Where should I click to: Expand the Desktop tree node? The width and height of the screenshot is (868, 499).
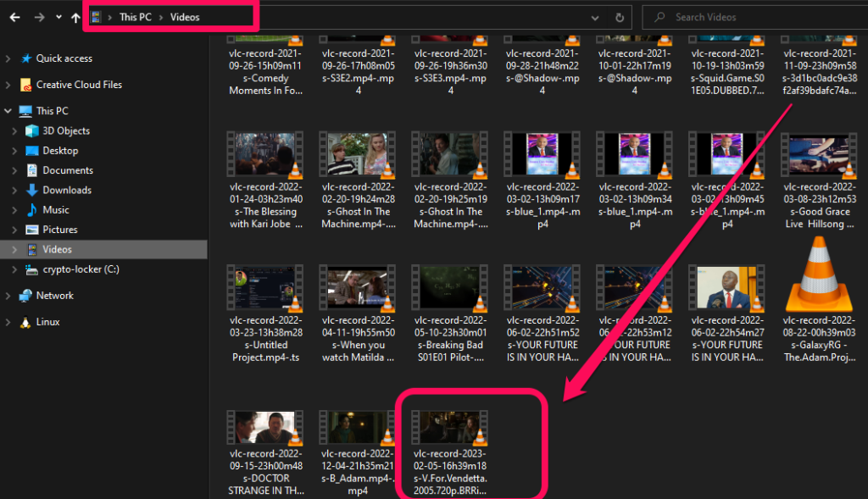pos(14,151)
